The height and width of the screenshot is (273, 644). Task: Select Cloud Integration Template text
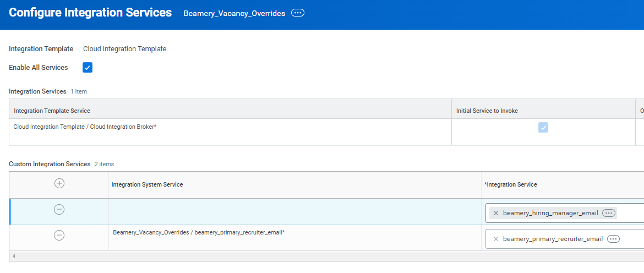pyautogui.click(x=125, y=49)
